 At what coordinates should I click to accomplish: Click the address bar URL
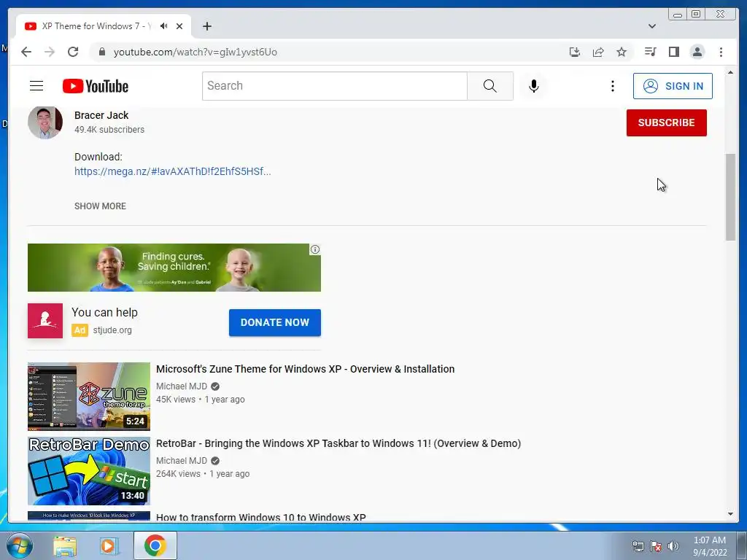[196, 52]
